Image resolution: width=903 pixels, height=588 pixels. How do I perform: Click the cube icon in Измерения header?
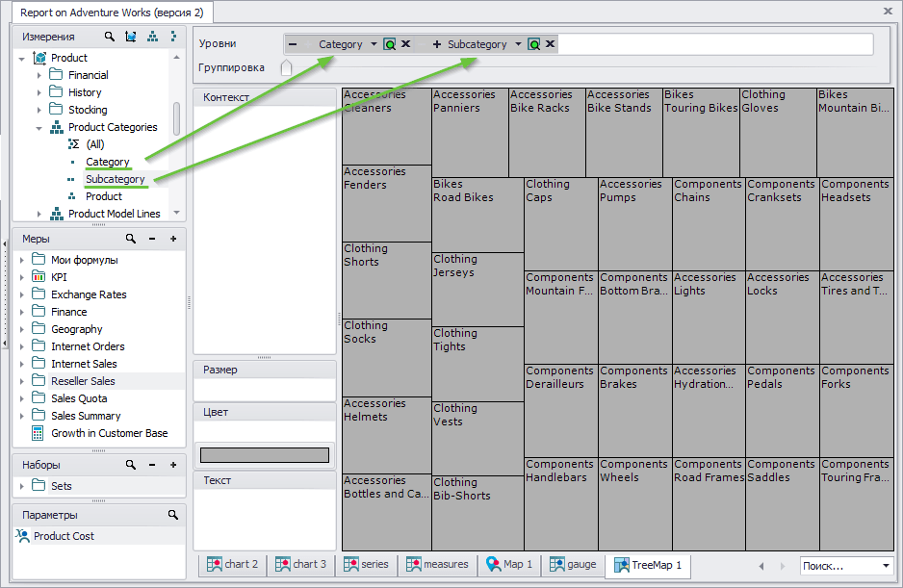[x=131, y=37]
